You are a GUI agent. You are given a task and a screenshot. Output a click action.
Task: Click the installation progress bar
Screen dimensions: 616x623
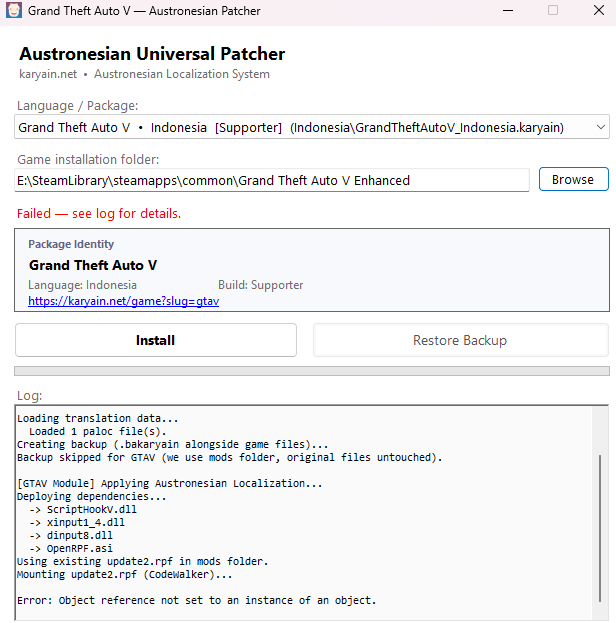coord(312,371)
